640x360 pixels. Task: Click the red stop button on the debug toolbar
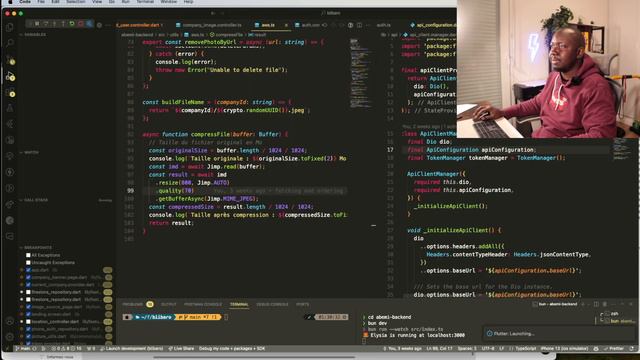click(80, 24)
